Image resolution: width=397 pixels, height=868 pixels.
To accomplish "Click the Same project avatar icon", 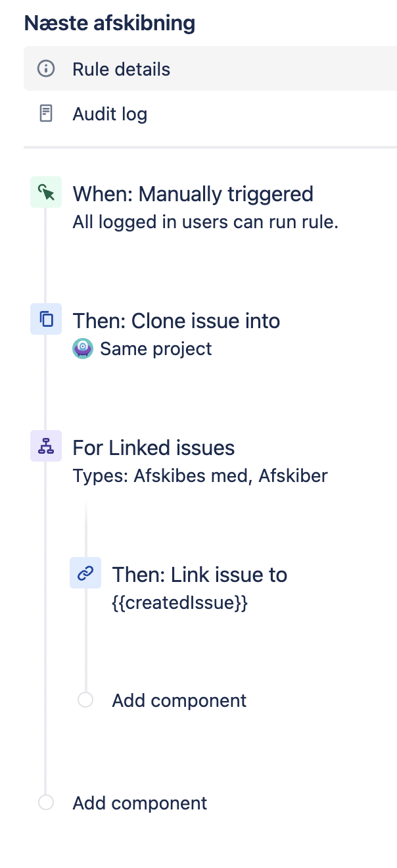I will click(83, 349).
